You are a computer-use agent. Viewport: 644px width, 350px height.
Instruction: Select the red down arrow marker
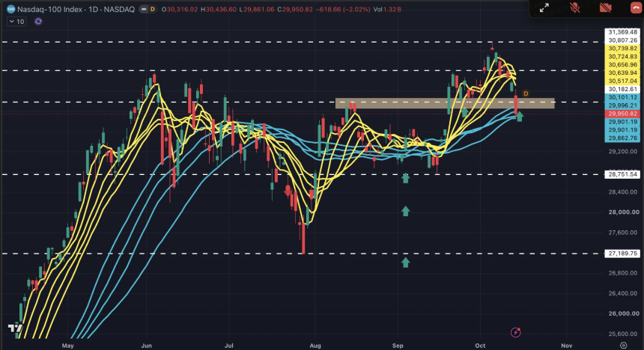tap(288, 191)
